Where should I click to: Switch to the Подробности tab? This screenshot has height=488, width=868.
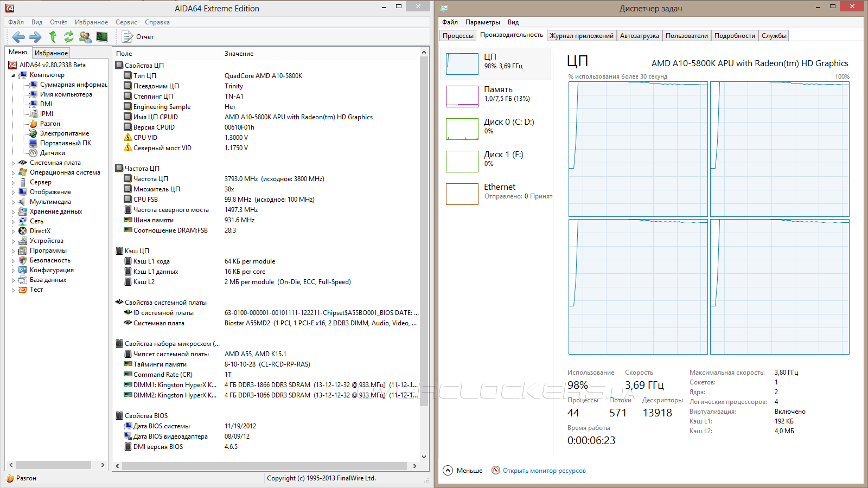[735, 36]
